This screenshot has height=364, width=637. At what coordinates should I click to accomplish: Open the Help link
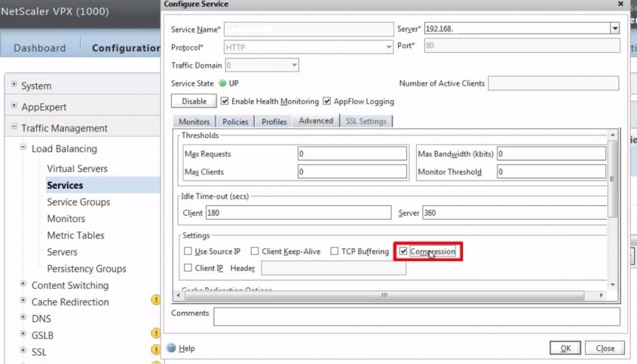click(187, 348)
